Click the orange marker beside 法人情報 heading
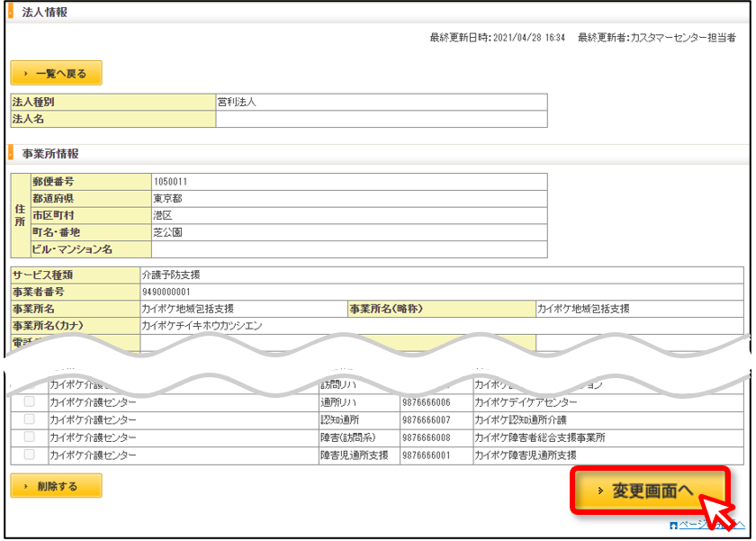The height and width of the screenshot is (541, 756). point(11,12)
